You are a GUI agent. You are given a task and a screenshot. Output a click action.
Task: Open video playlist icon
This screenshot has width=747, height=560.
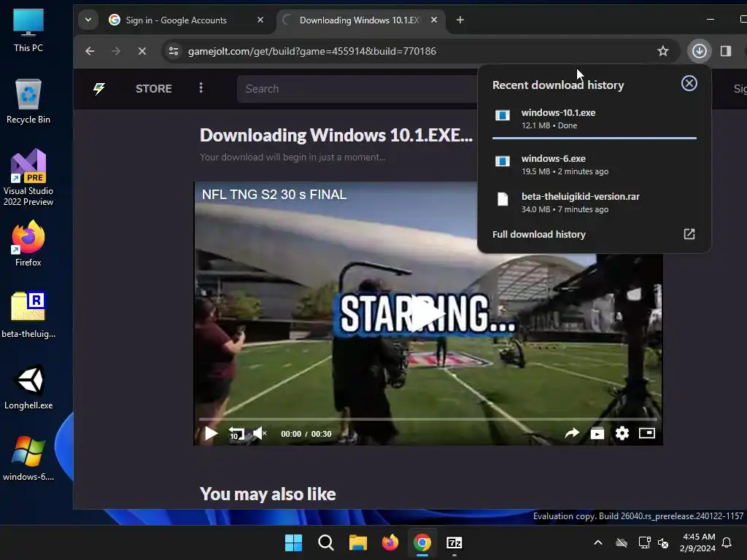(x=597, y=433)
